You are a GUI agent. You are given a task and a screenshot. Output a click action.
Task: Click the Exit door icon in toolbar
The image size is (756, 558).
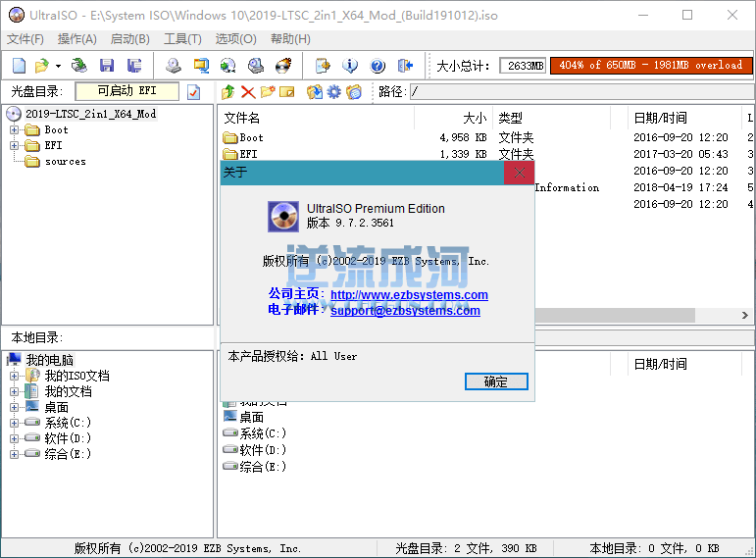pyautogui.click(x=406, y=65)
